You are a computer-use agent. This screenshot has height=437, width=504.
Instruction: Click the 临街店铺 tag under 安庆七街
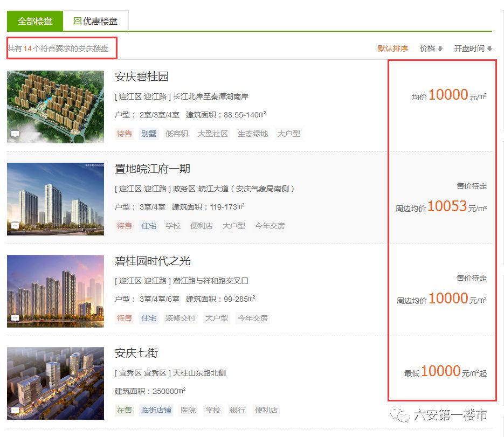(x=156, y=410)
